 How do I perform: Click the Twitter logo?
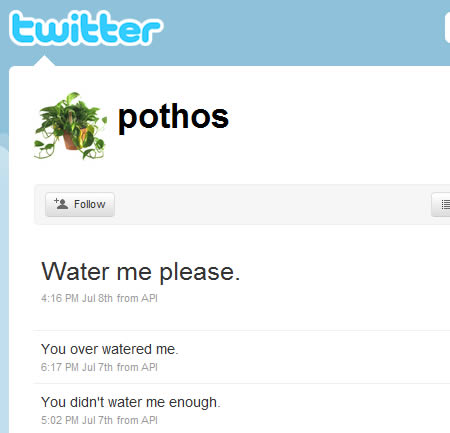pyautogui.click(x=86, y=28)
